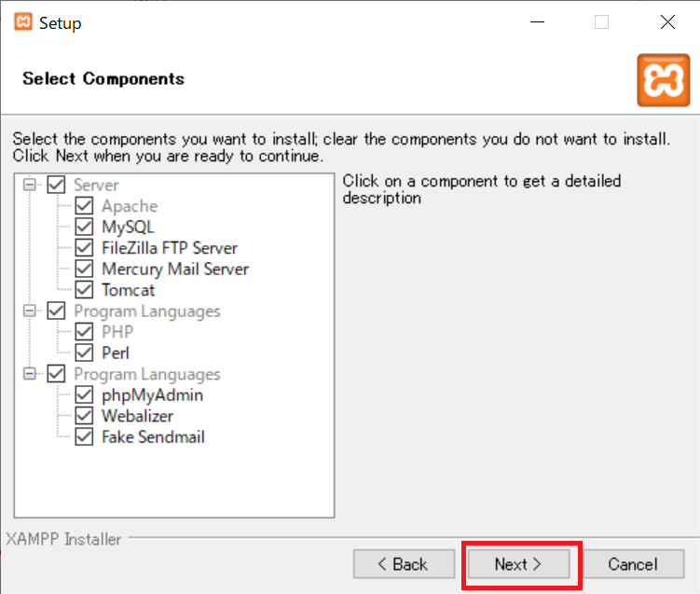Click Next to continue setup
Screen dimensions: 700x594
(518, 564)
